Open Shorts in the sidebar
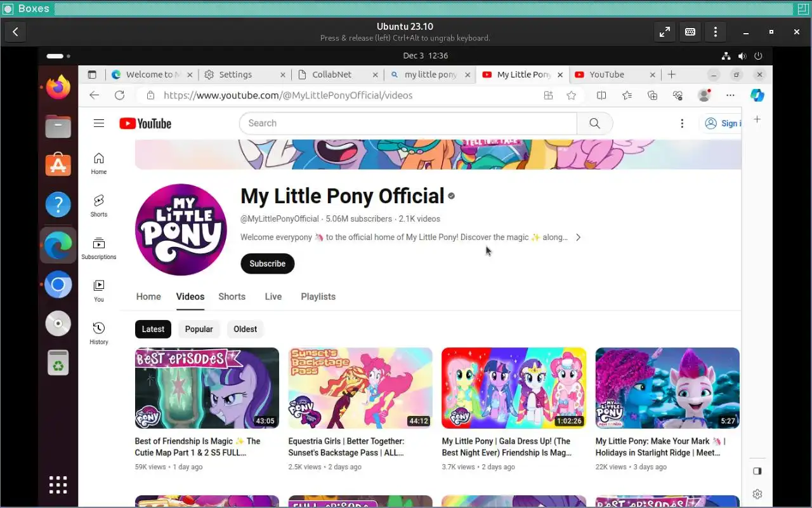 [99, 206]
